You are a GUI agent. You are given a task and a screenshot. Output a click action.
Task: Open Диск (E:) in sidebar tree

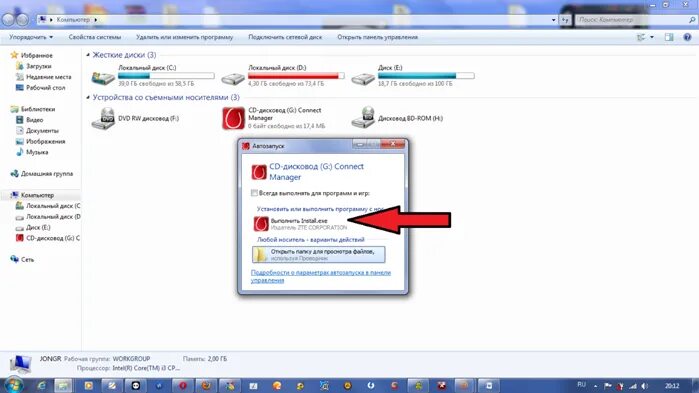(38, 227)
